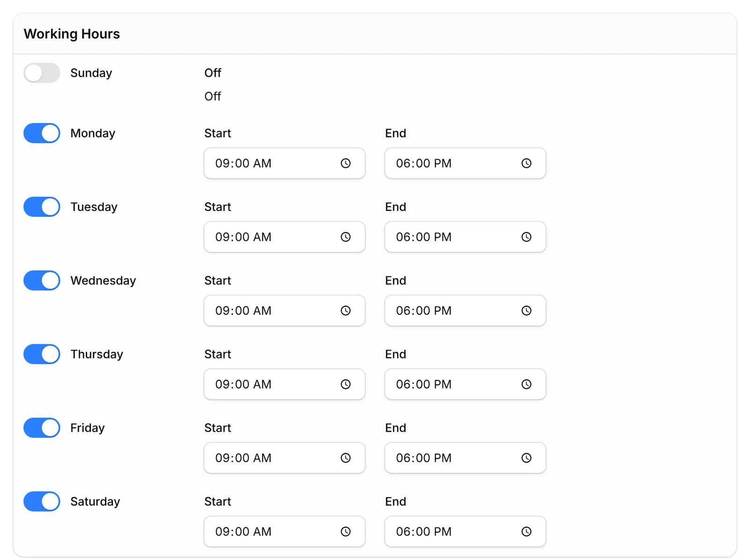The height and width of the screenshot is (560, 750).
Task: Toggle Thursday working hours off
Action: pos(42,354)
